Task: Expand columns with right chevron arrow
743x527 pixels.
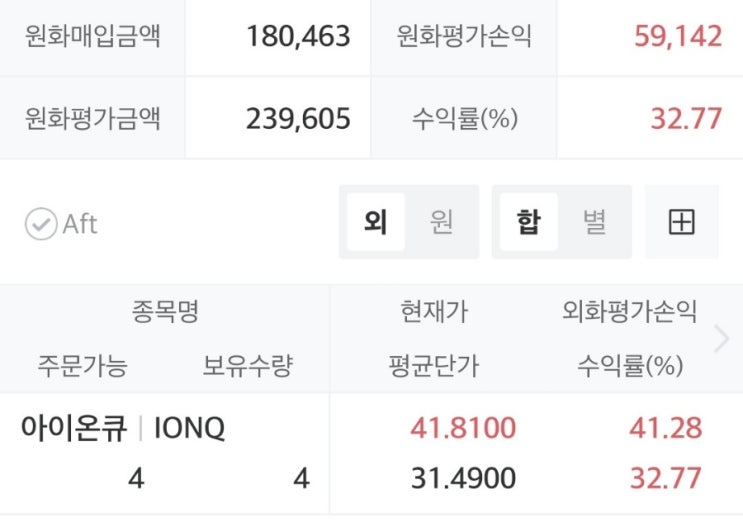Action: [721, 340]
